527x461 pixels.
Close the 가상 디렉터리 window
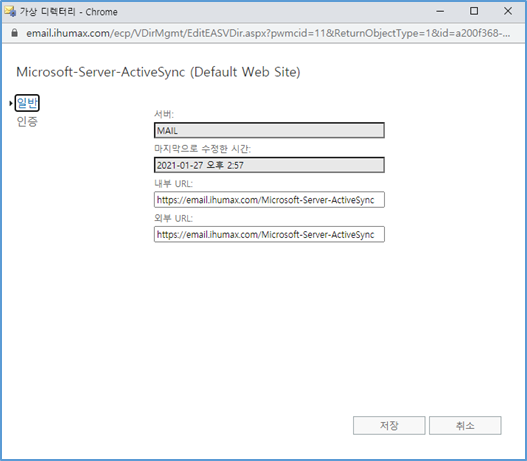point(508,11)
